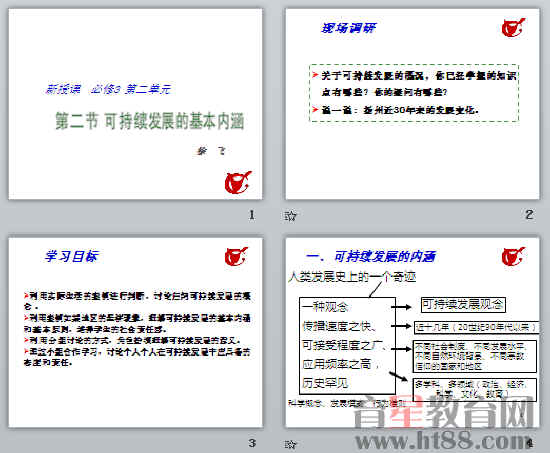
Task: Click the red logo on the 学习目标 slide
Action: pyautogui.click(x=236, y=256)
